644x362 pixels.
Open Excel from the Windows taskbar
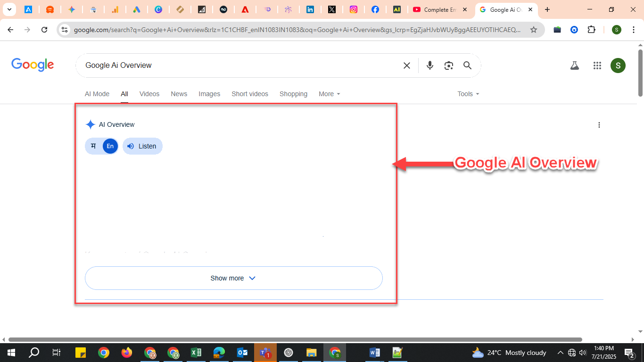click(x=196, y=353)
